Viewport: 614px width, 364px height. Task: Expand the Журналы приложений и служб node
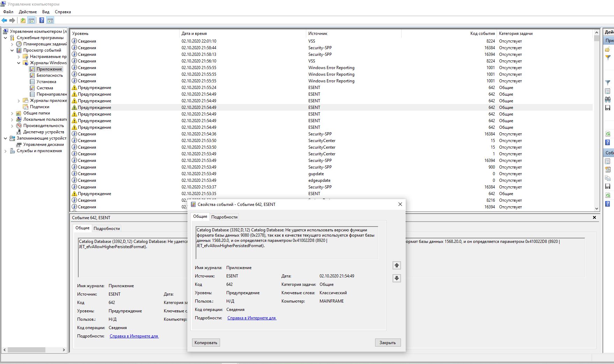[19, 101]
